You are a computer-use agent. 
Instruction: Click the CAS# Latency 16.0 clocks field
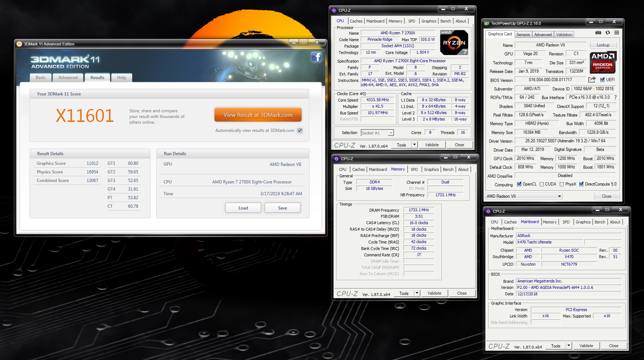[419, 223]
